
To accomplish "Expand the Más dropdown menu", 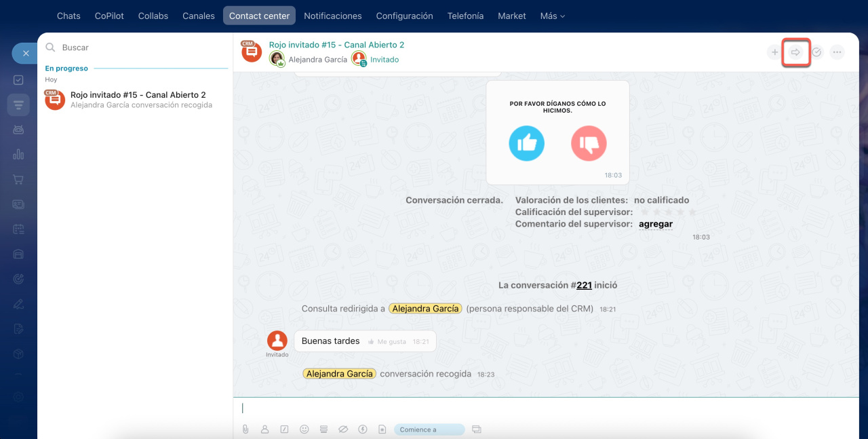I will point(552,16).
